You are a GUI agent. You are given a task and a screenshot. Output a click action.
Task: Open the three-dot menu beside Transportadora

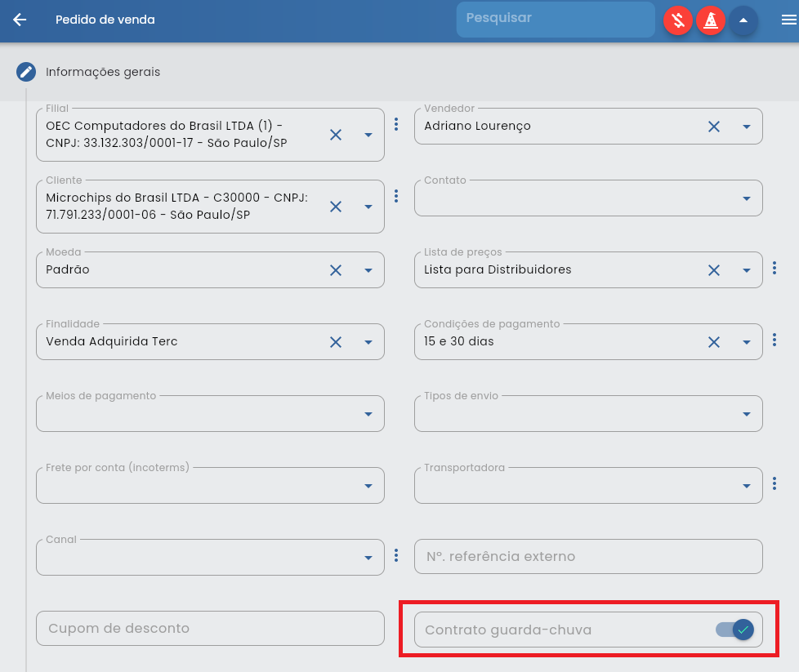774,484
